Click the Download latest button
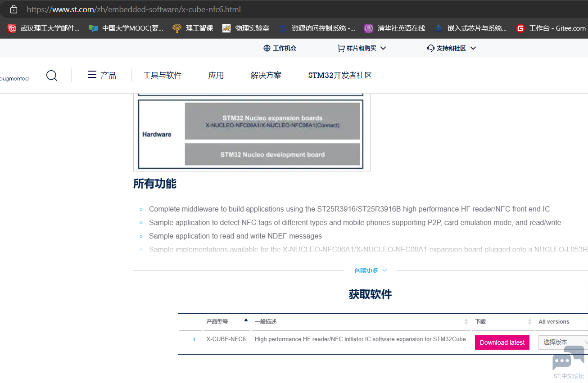This screenshot has width=588, height=383. click(x=502, y=342)
